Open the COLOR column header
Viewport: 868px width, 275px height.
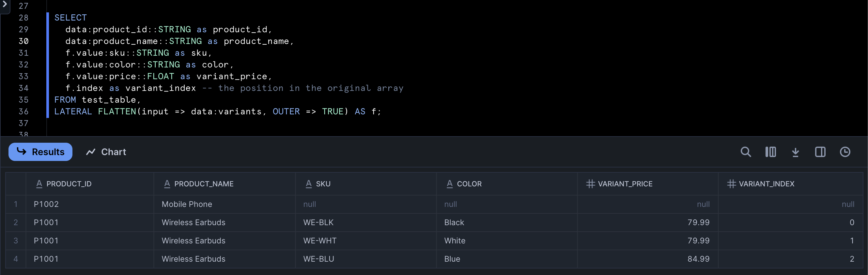click(469, 184)
